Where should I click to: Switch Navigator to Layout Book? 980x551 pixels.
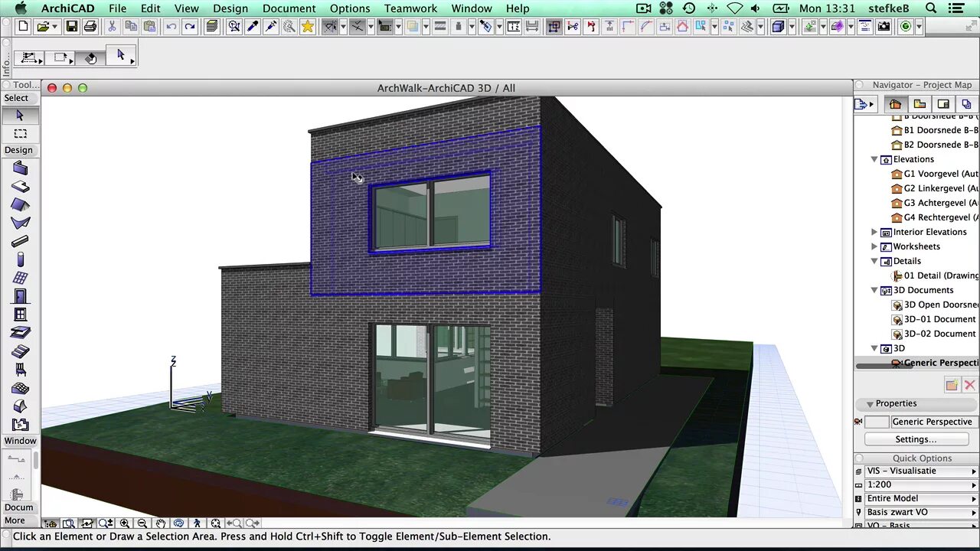[x=943, y=104]
